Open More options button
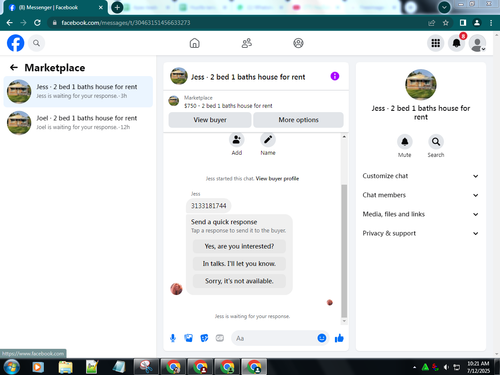This screenshot has height=375, width=500. tap(298, 120)
